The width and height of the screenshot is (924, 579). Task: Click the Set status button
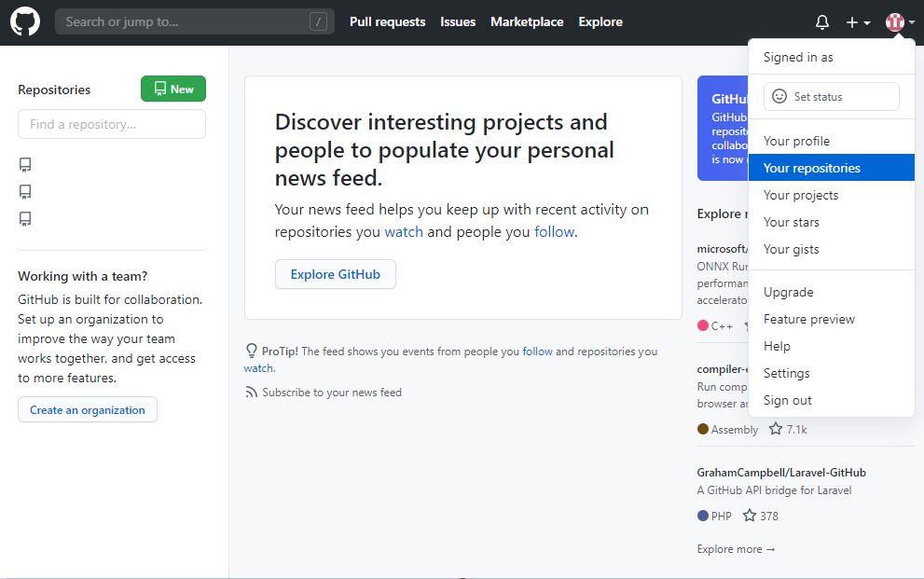click(x=832, y=97)
